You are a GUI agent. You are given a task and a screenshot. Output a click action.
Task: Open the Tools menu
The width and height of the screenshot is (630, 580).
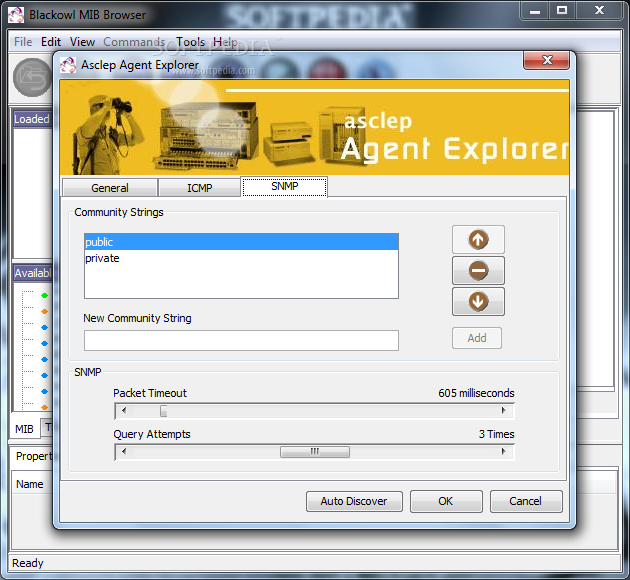[x=190, y=42]
